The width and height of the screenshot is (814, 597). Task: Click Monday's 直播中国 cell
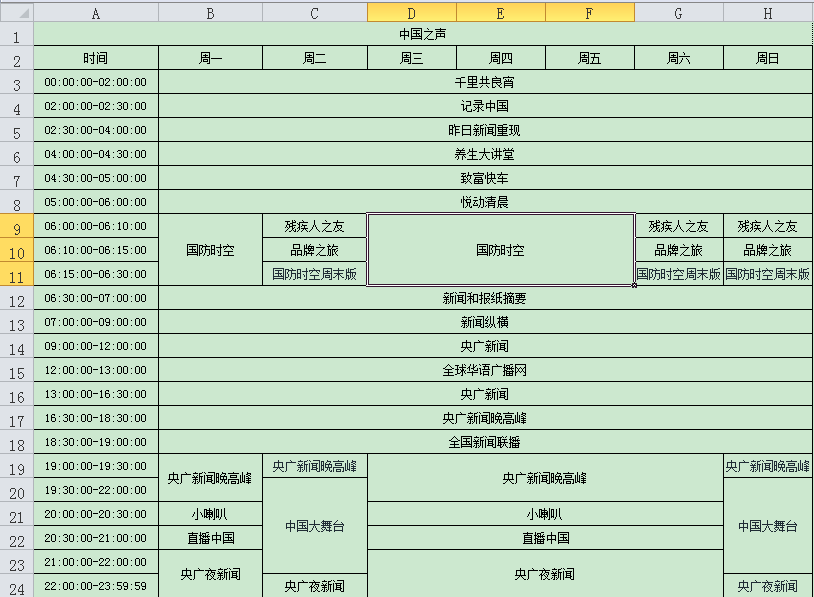211,538
